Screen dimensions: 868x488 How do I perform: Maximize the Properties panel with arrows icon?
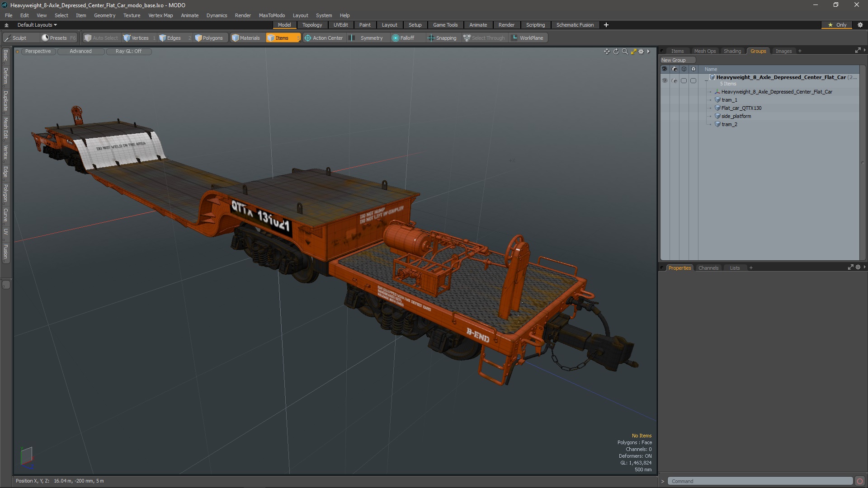pos(850,267)
